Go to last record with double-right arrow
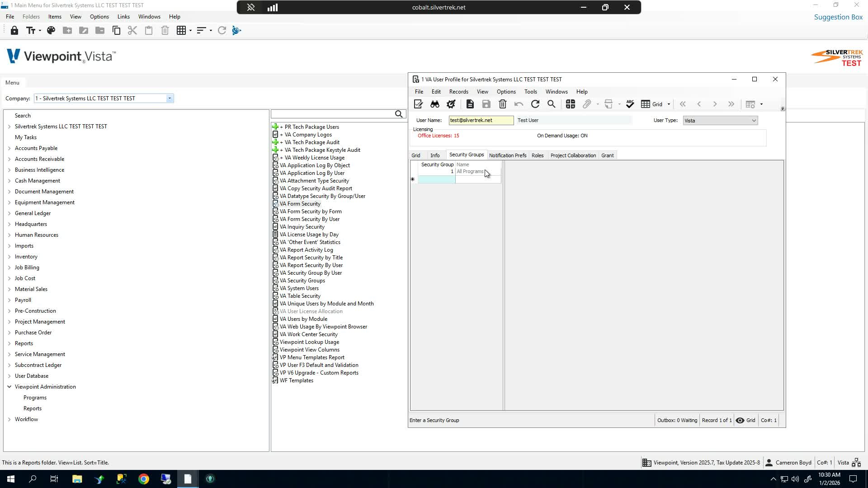 (731, 104)
